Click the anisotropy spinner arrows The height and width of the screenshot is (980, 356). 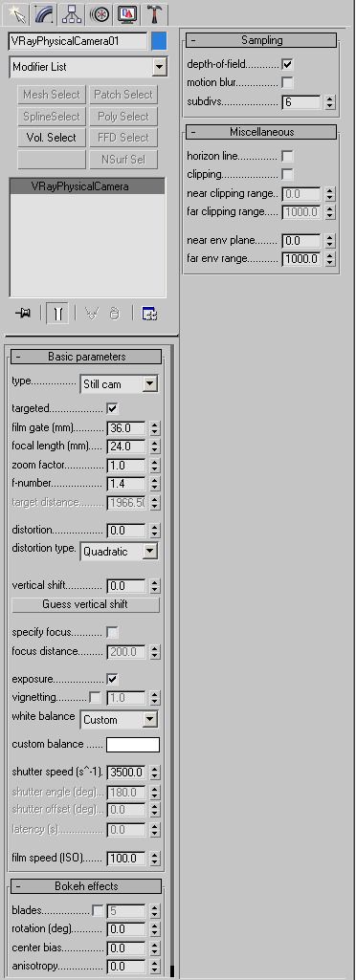[154, 967]
